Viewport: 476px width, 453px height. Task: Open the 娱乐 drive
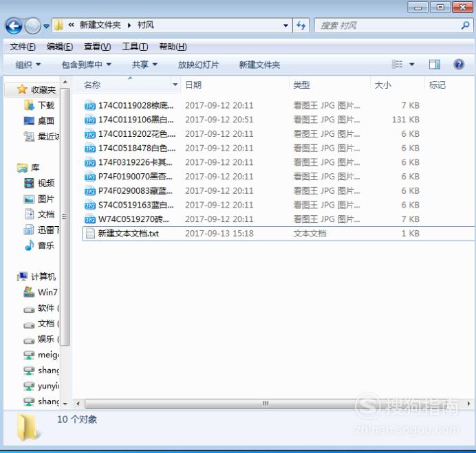point(48,339)
